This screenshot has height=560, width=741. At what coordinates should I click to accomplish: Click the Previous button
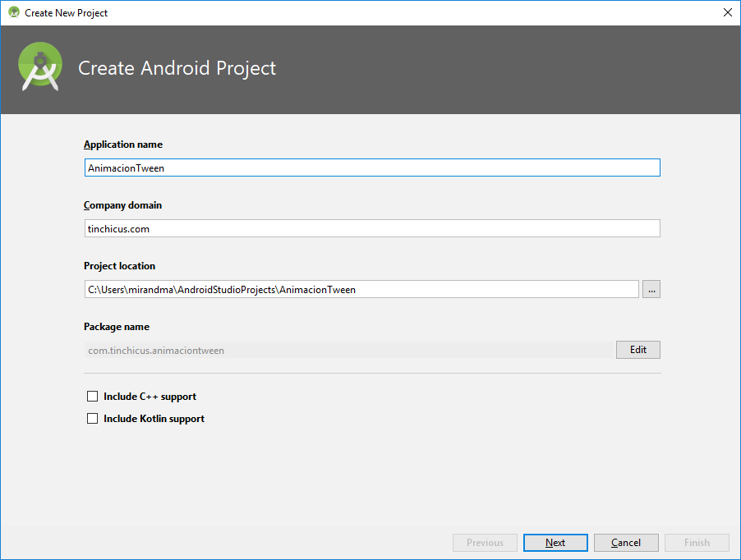tap(485, 542)
